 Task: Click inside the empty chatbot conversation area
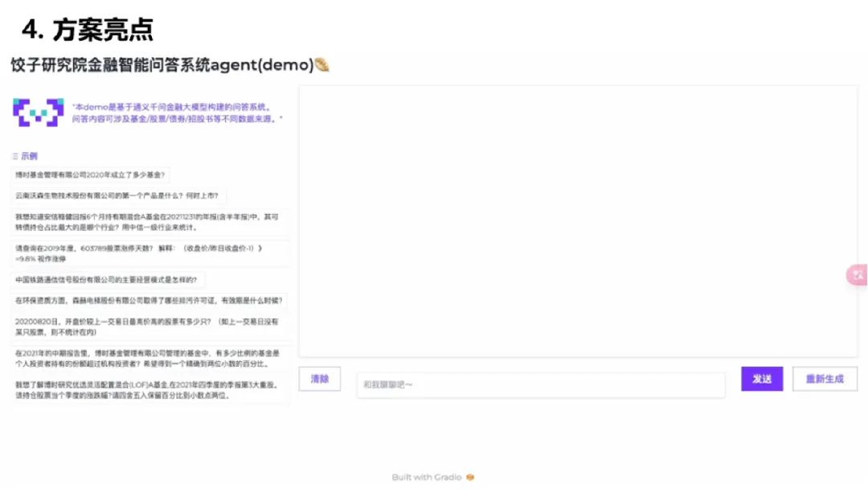click(578, 221)
